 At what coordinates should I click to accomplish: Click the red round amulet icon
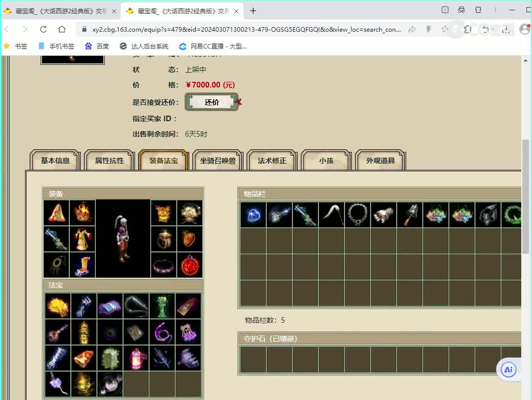pyautogui.click(x=190, y=265)
